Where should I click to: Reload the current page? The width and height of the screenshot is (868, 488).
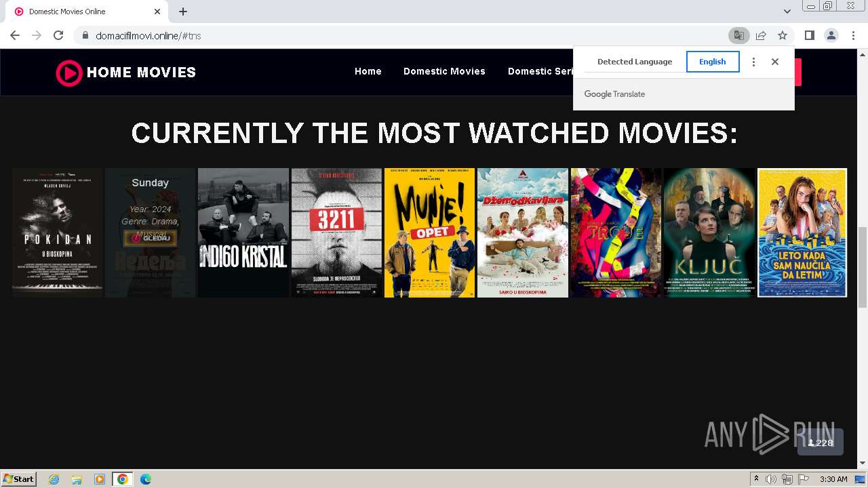[58, 35]
